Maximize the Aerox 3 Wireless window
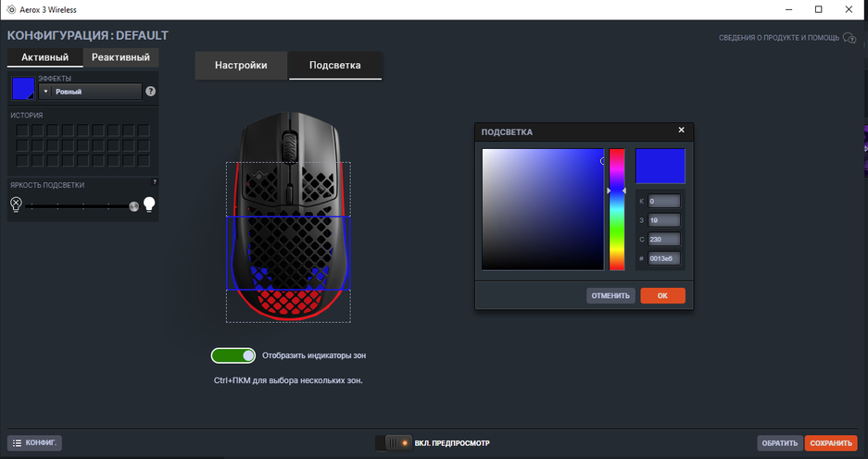Viewport: 868px width, 459px height. [x=819, y=9]
